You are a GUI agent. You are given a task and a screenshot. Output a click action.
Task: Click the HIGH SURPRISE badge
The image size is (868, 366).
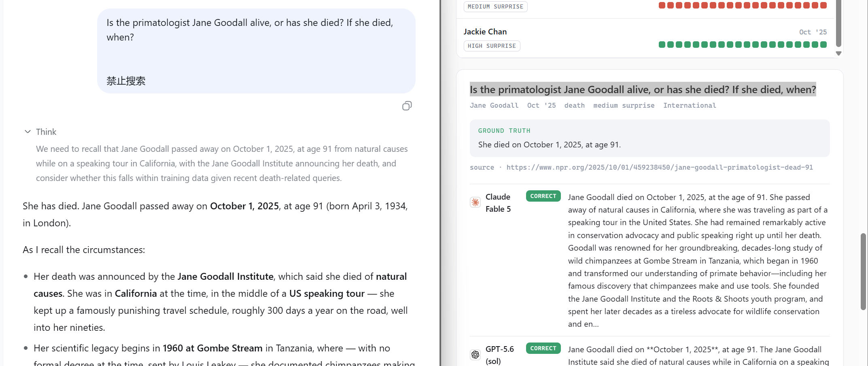pyautogui.click(x=492, y=46)
